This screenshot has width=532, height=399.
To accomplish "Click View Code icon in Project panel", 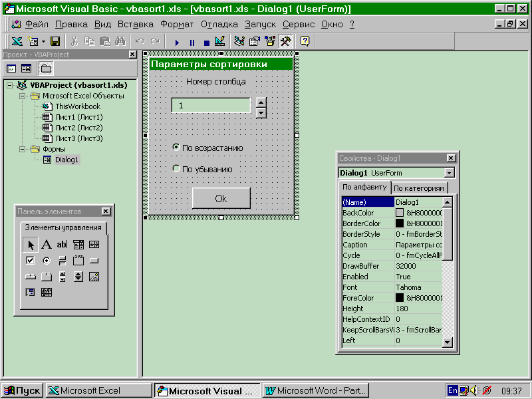I will (x=11, y=68).
